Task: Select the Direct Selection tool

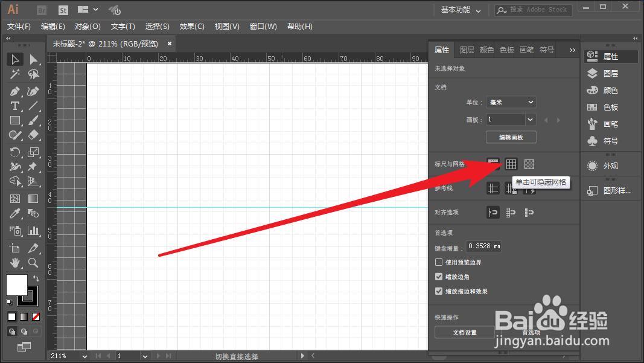Action: [33, 60]
